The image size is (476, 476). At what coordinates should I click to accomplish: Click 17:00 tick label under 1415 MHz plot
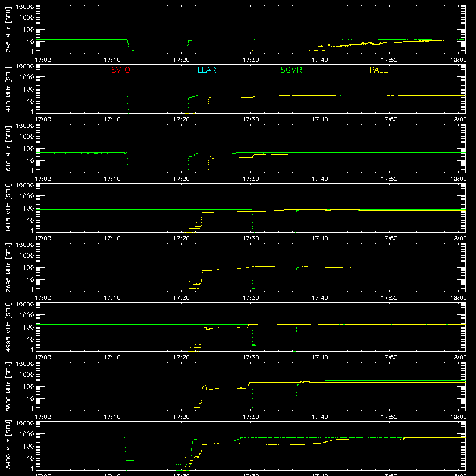click(x=43, y=239)
